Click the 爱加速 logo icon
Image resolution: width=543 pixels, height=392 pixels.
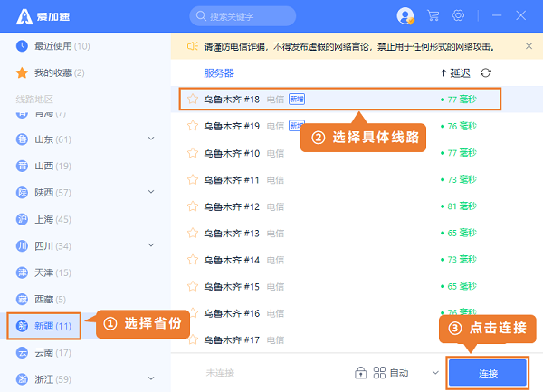(x=24, y=16)
